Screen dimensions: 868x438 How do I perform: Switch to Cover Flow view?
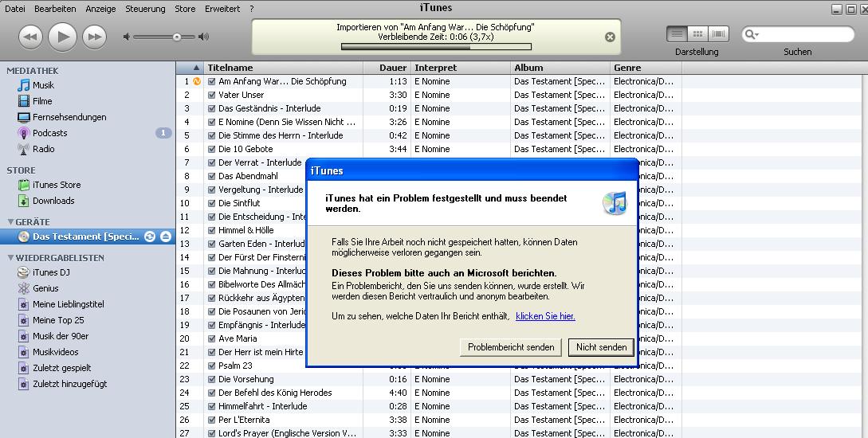[x=719, y=34]
